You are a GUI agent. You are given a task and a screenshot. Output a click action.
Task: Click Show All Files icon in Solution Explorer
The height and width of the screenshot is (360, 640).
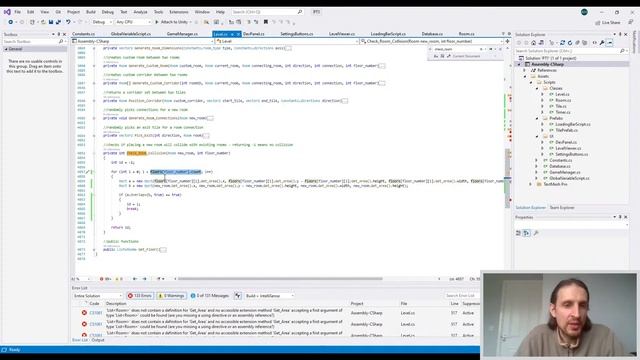[585, 42]
